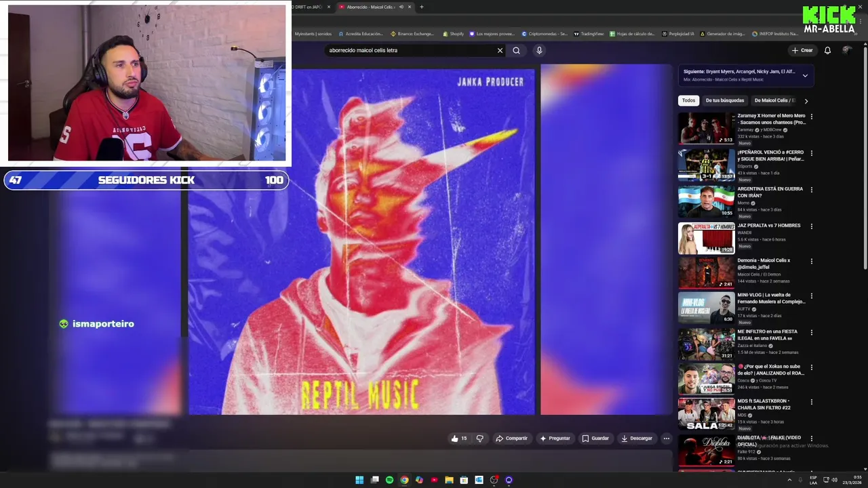Open options for the PEÑAROL VENCIÓ video

811,153
